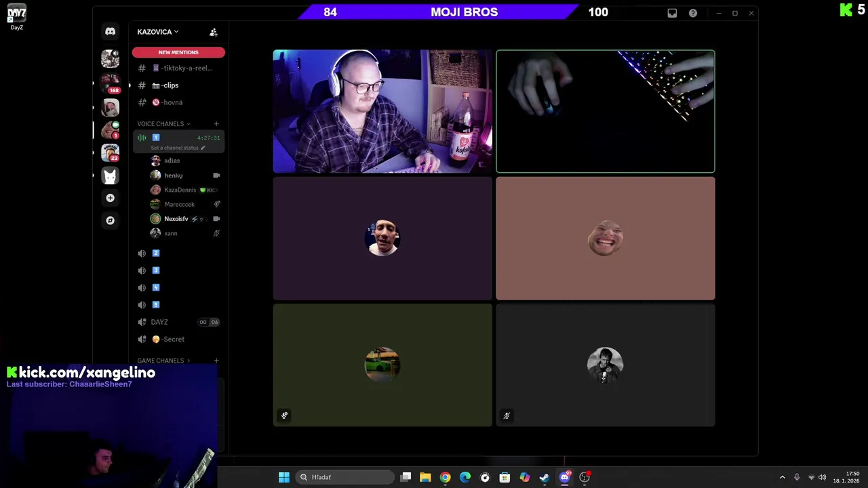Viewport: 868px width, 488px height.
Task: Focus the keyboard and mouse camera tile
Action: [x=605, y=111]
